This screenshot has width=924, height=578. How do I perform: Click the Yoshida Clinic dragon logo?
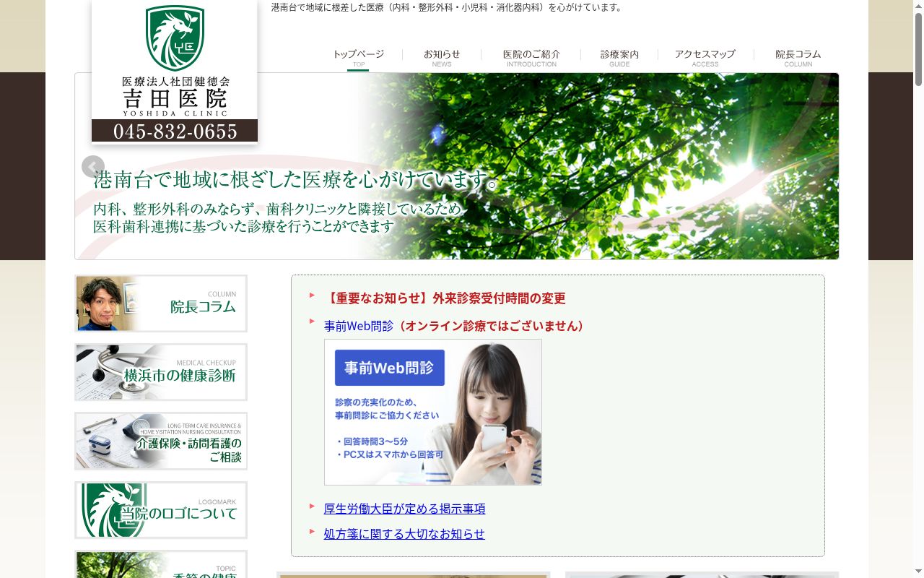pos(175,38)
